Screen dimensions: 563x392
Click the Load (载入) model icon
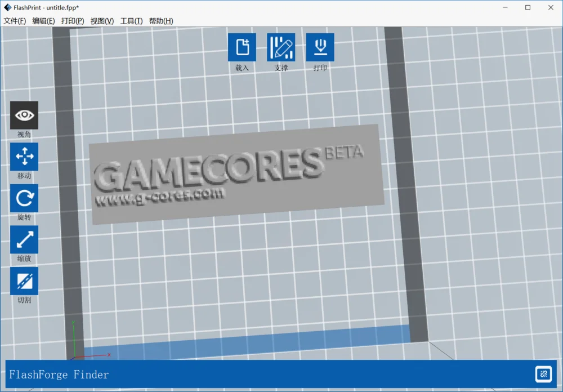click(x=242, y=47)
